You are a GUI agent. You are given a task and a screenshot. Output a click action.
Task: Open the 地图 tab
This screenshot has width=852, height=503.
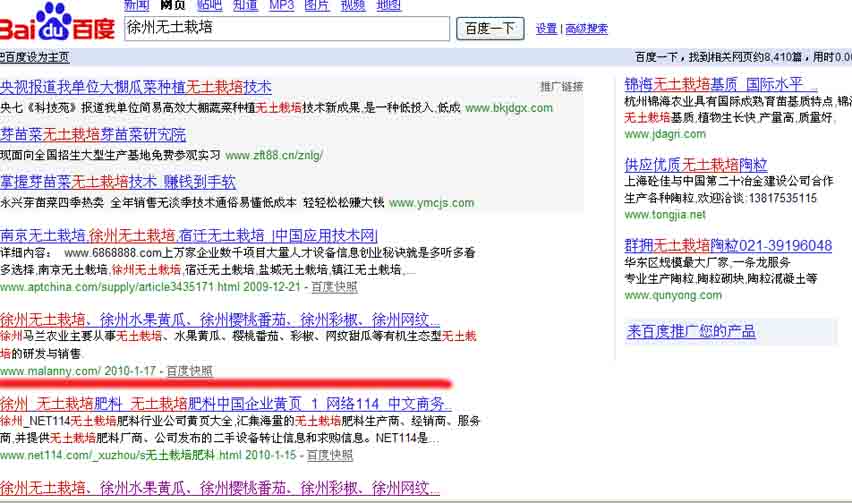click(x=389, y=5)
